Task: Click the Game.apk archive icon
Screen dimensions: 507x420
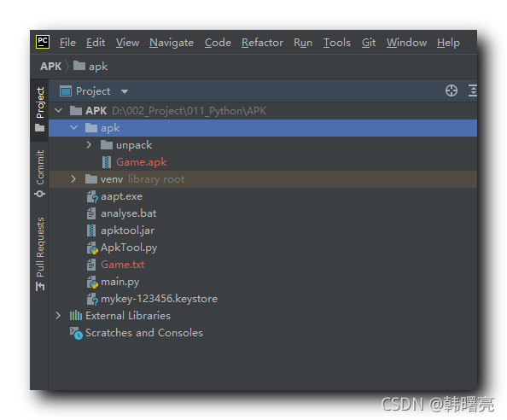Action: point(107,162)
